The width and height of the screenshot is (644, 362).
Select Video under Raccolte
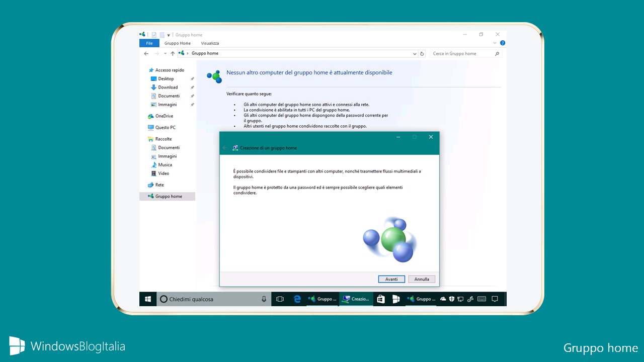pyautogui.click(x=164, y=173)
